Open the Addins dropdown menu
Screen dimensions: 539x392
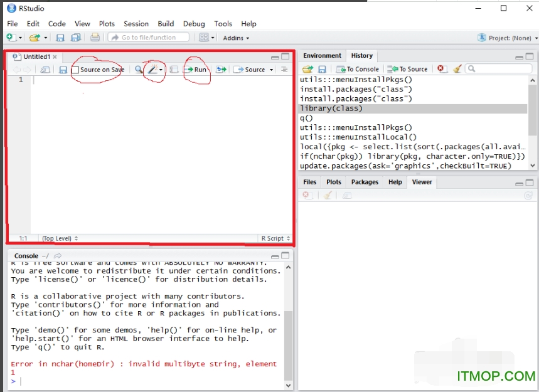pos(236,38)
